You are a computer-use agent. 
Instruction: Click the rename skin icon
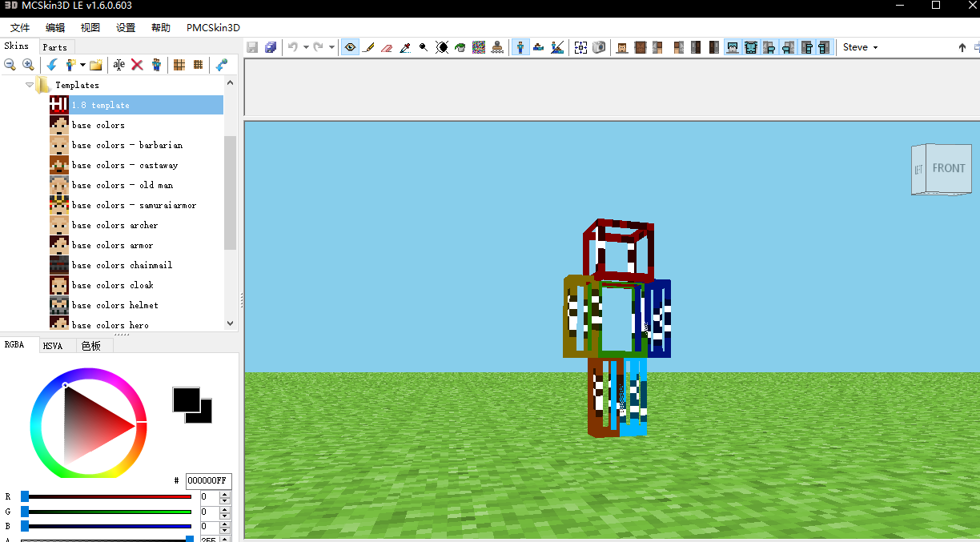pyautogui.click(x=118, y=65)
